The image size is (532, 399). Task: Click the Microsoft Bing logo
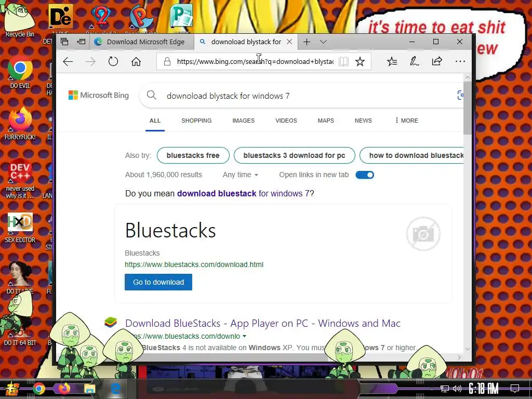[x=99, y=96]
